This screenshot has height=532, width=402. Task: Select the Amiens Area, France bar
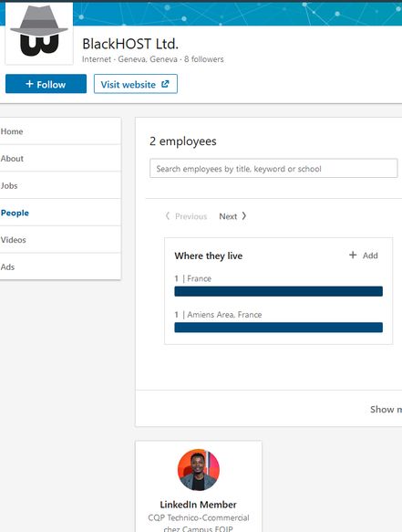point(279,327)
